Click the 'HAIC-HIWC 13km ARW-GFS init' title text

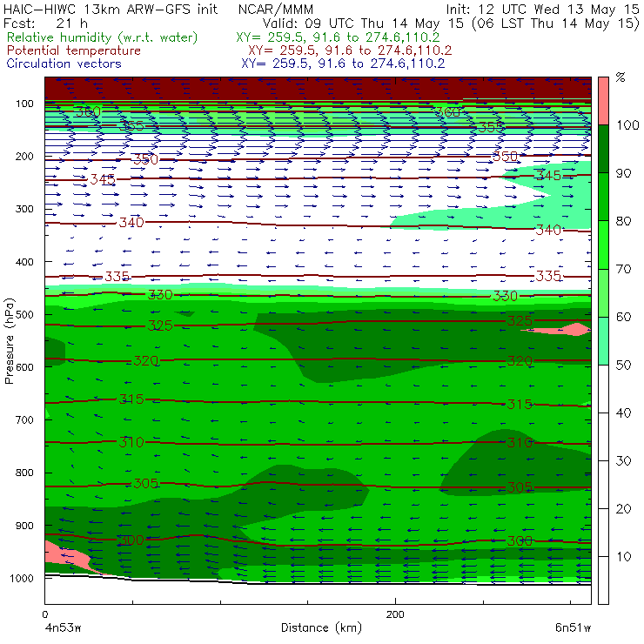111,10
